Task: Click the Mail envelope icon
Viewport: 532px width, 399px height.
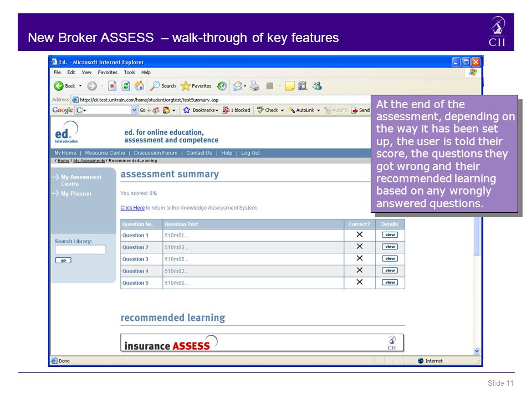Action: [x=238, y=86]
